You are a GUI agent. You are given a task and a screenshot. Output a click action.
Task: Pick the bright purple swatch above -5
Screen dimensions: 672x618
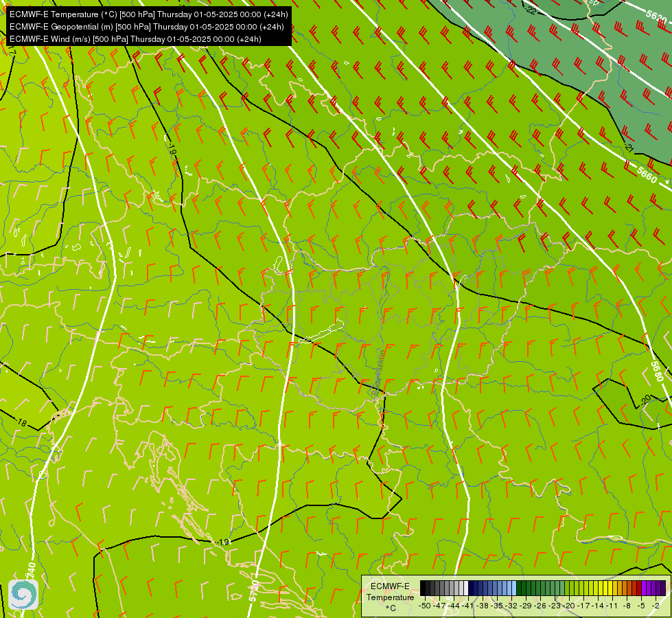(644, 588)
